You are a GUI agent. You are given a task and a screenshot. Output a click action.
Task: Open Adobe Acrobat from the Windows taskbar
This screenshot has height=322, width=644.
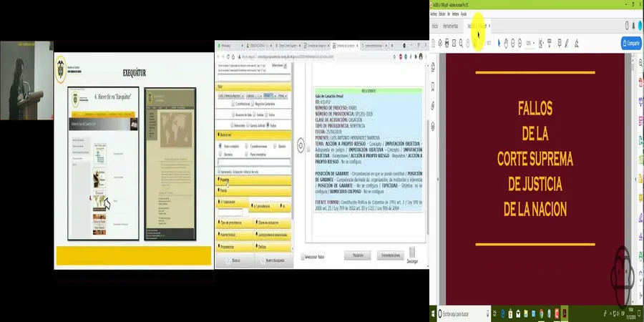tap(565, 314)
